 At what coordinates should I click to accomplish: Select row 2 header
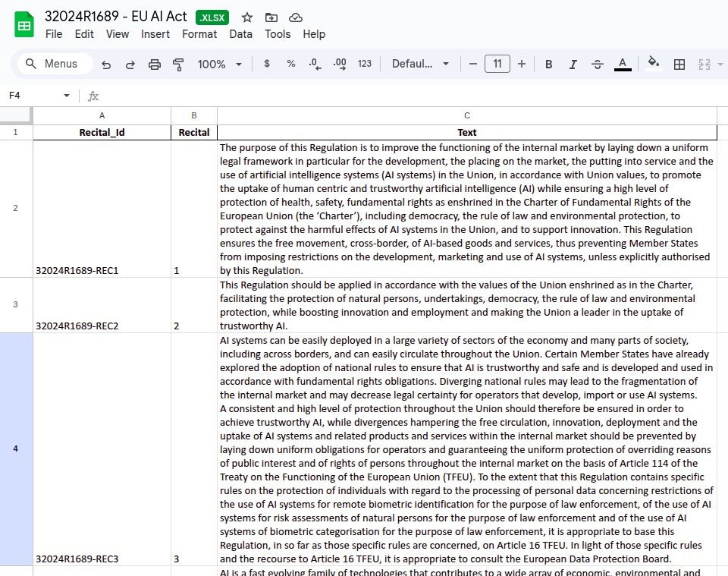pos(16,208)
